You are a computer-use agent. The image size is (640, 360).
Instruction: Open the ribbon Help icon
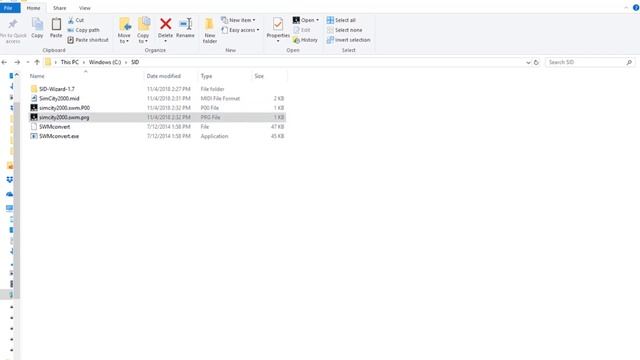pos(636,8)
